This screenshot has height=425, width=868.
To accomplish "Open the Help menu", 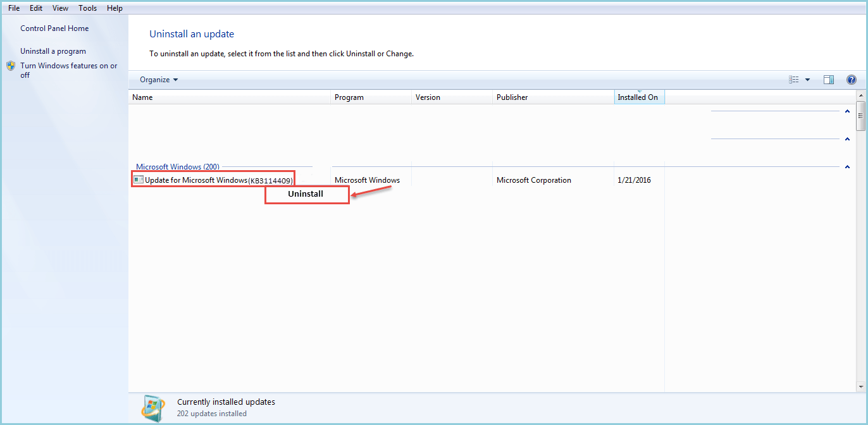I will (115, 8).
